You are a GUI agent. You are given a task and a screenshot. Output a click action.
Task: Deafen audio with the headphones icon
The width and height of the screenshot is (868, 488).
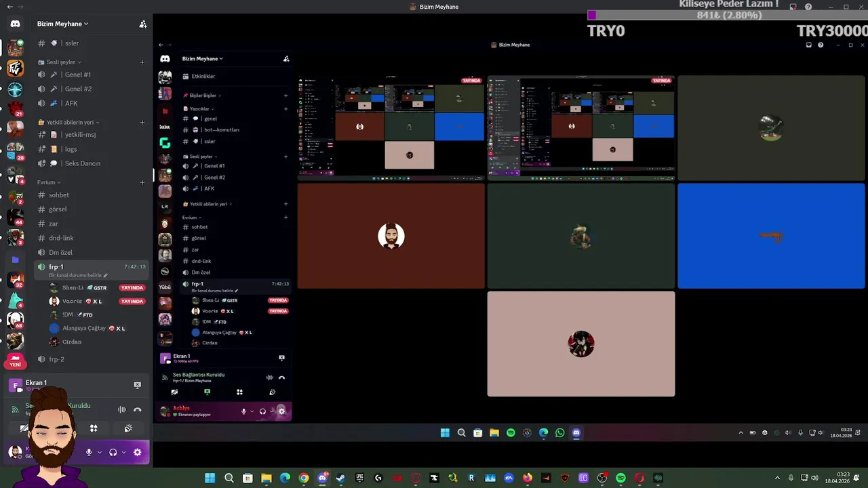(113, 452)
